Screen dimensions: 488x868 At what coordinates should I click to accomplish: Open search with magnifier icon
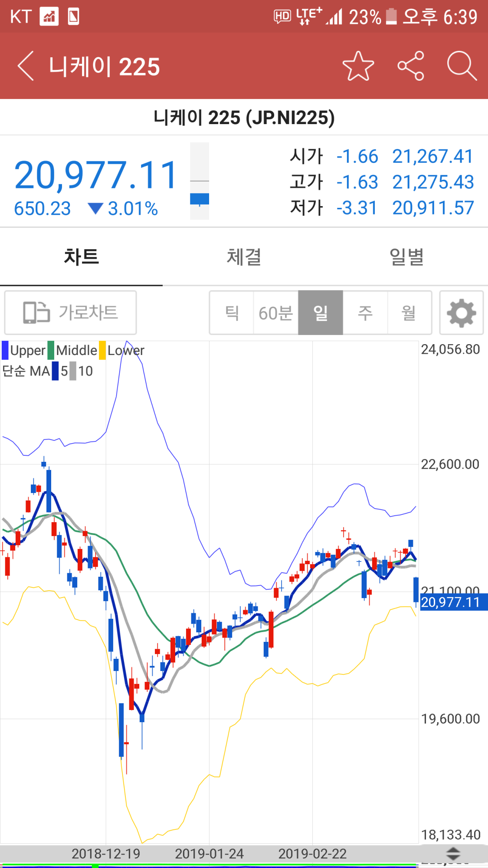coord(462,66)
